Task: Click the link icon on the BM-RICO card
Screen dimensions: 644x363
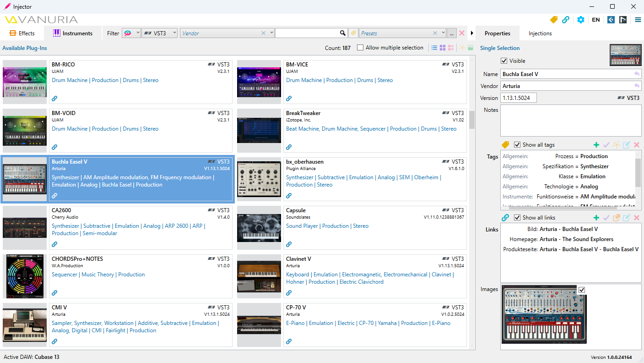Action: 54,99
